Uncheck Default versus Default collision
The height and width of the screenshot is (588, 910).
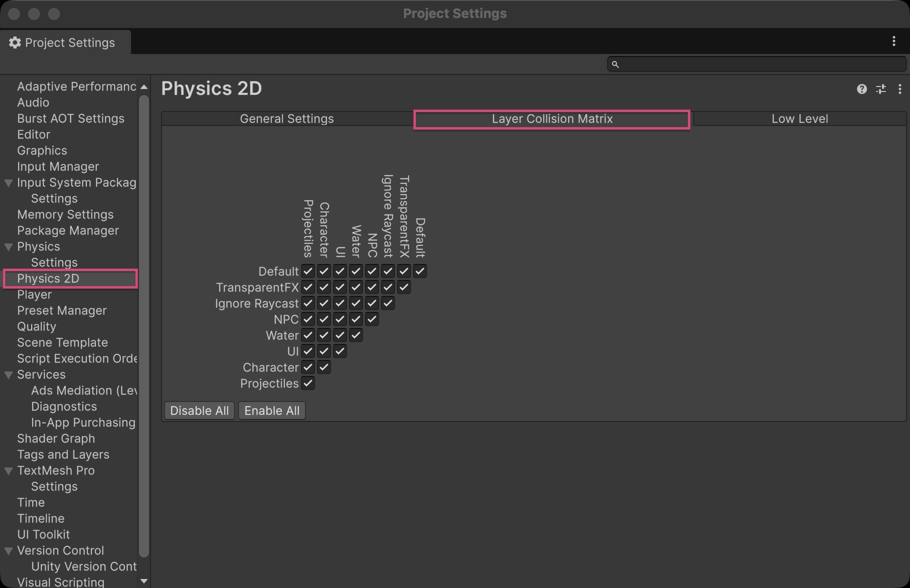point(420,271)
